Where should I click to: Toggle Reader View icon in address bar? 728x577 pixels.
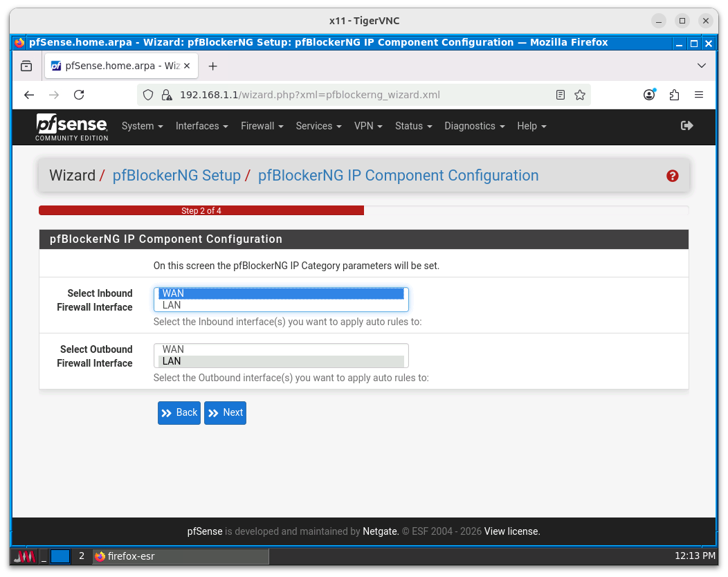pos(561,95)
